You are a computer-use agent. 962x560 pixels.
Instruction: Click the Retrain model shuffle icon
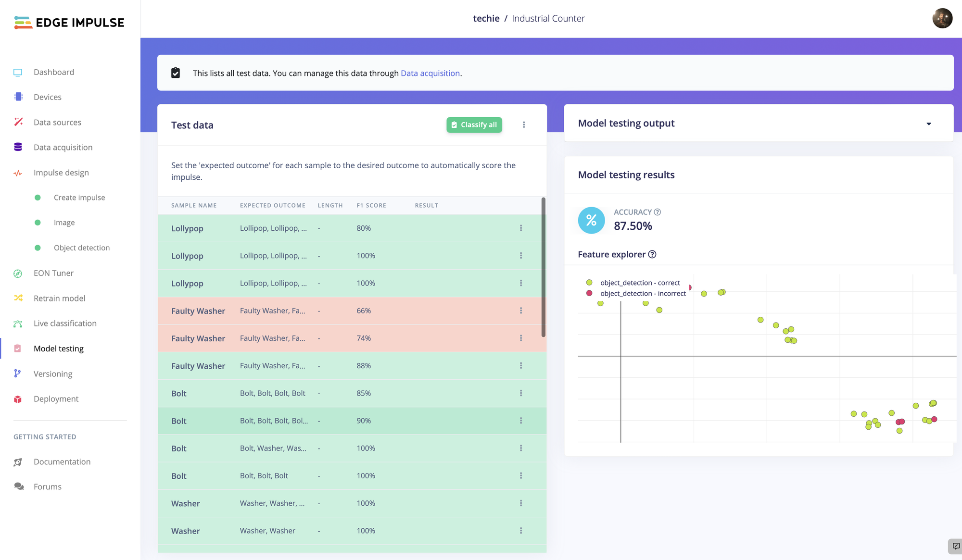pos(18,298)
